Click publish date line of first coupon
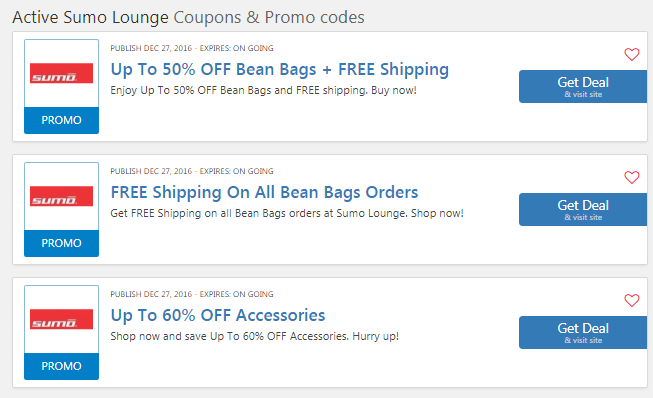Image resolution: width=653 pixels, height=398 pixels. click(192, 48)
